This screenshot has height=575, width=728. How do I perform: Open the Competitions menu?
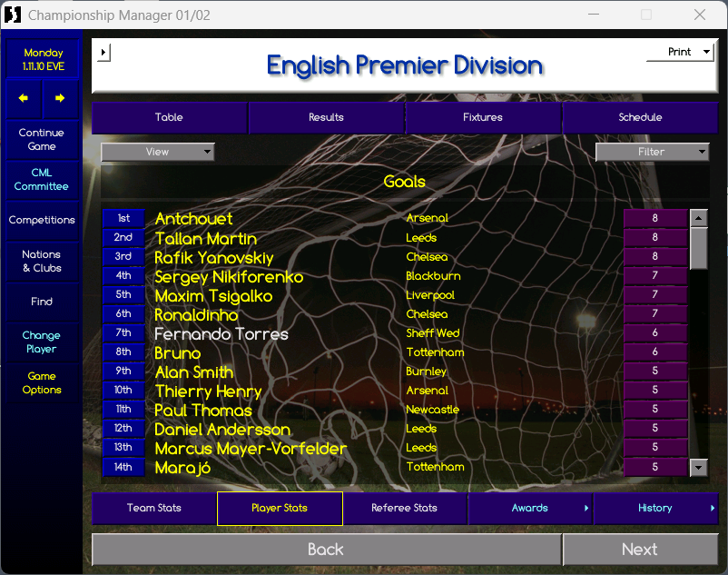pyautogui.click(x=42, y=220)
